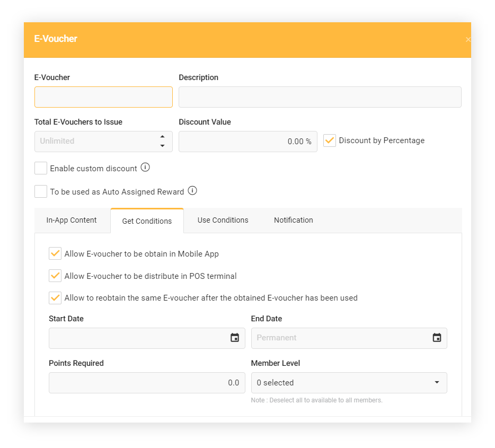The image size is (495, 448).
Task: Check To be used as Auto Assigned Reward
Action: tap(41, 191)
